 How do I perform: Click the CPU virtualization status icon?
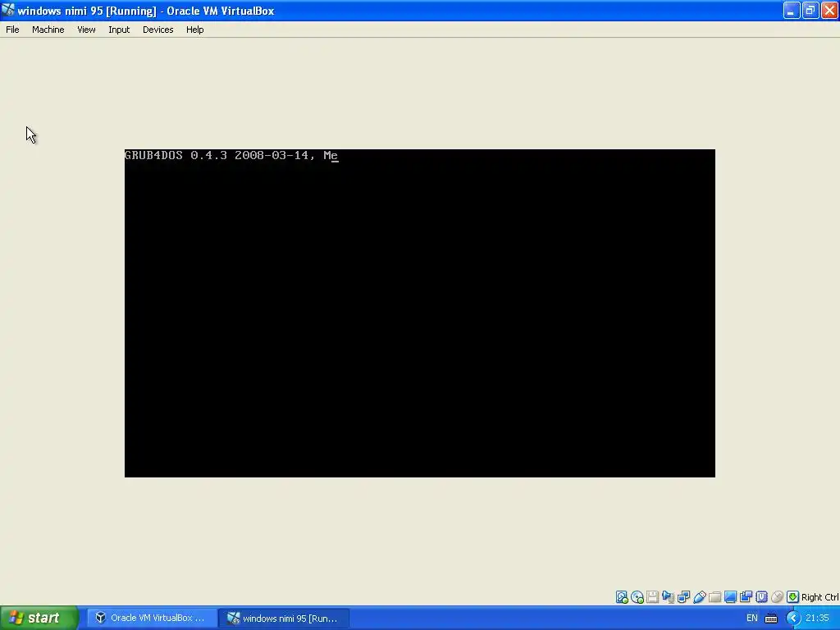tap(761, 597)
